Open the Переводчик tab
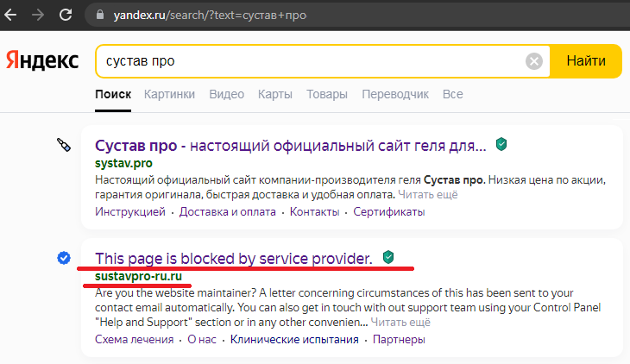This screenshot has height=364, width=630. coord(395,94)
